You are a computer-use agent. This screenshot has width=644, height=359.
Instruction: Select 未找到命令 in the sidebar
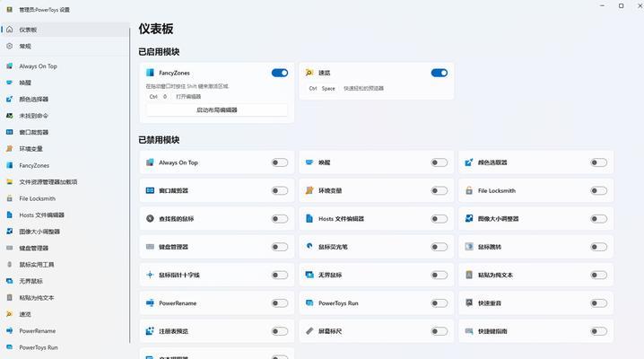(x=65, y=116)
